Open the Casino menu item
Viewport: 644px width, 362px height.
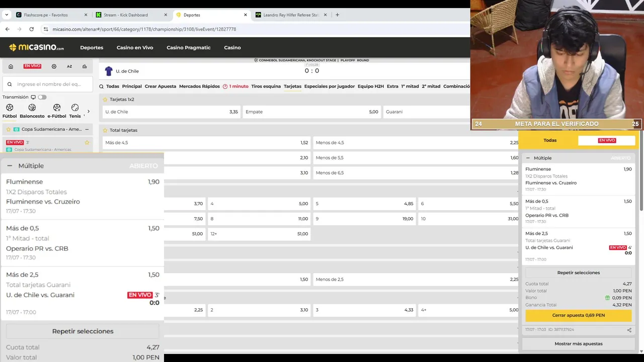point(232,48)
